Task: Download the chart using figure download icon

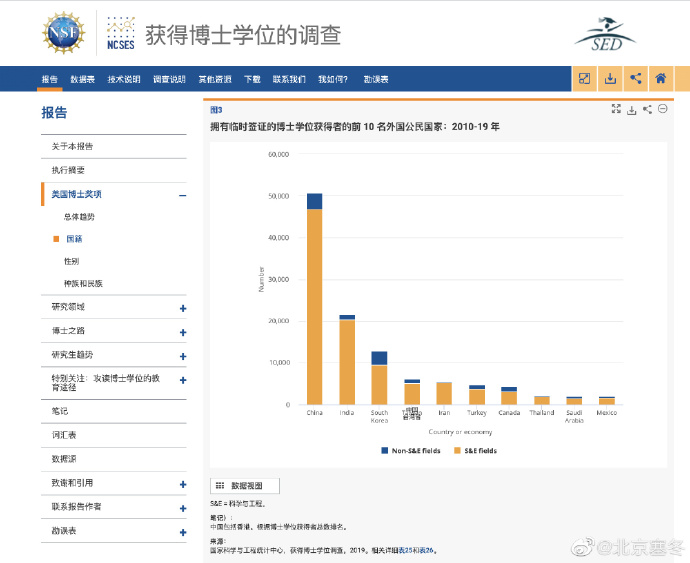Action: tap(632, 109)
